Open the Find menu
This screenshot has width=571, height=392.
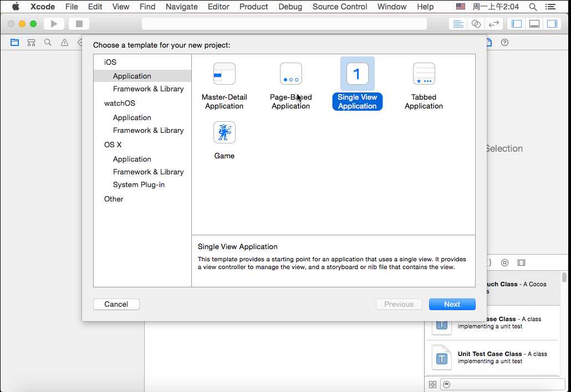pyautogui.click(x=147, y=7)
